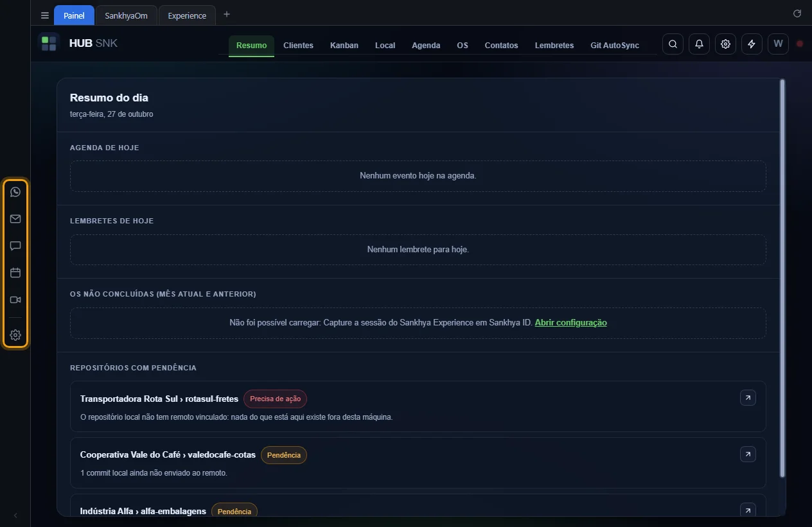Open the chat bubble sidebar icon
812x527 pixels.
15,246
